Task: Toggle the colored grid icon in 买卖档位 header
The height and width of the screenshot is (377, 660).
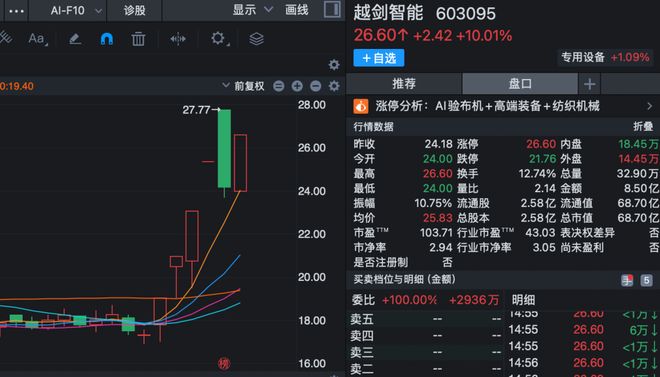Action: click(x=627, y=280)
